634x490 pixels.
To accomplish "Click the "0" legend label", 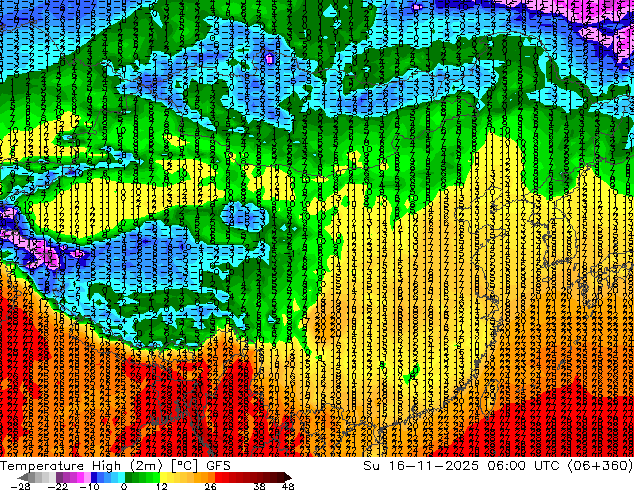I will (124, 486).
